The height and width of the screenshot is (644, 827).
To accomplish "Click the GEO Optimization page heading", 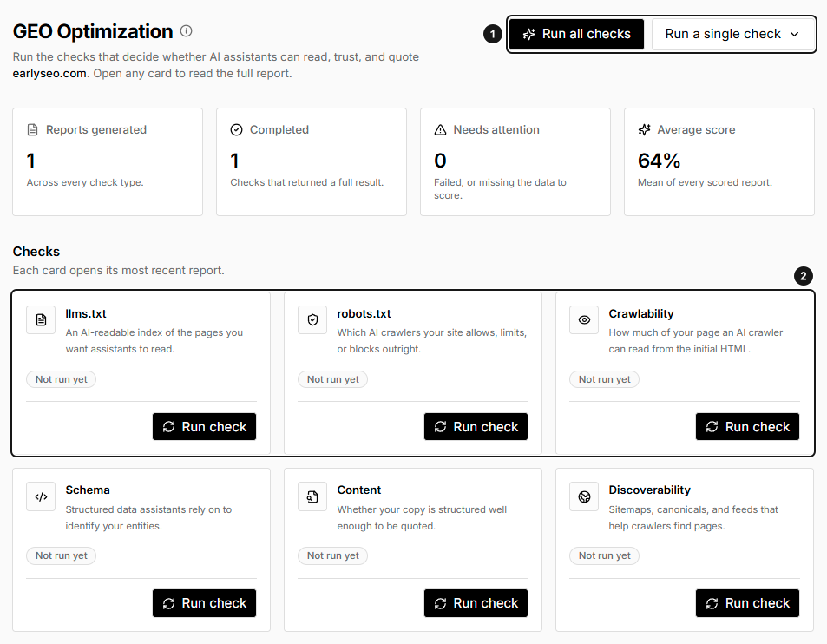I will pyautogui.click(x=93, y=31).
